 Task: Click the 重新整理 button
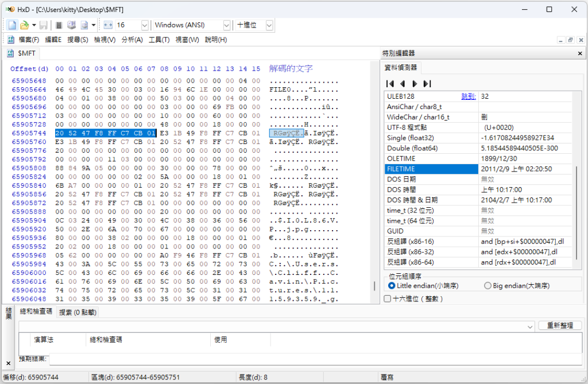560,325
